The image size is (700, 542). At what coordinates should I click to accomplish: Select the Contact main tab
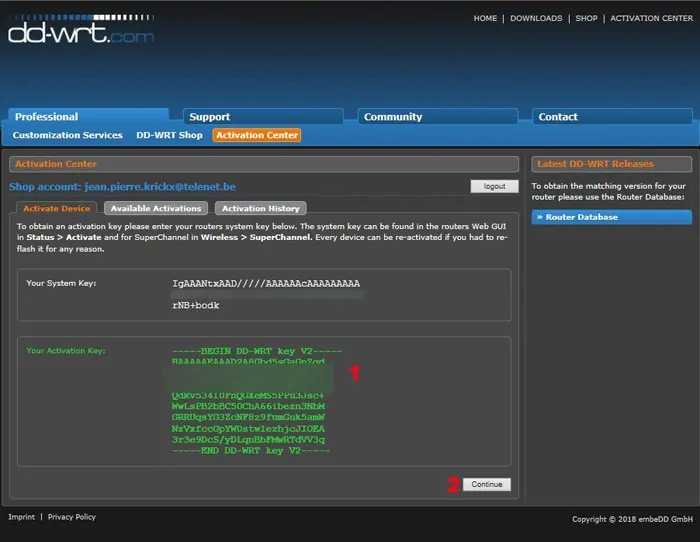(612, 117)
